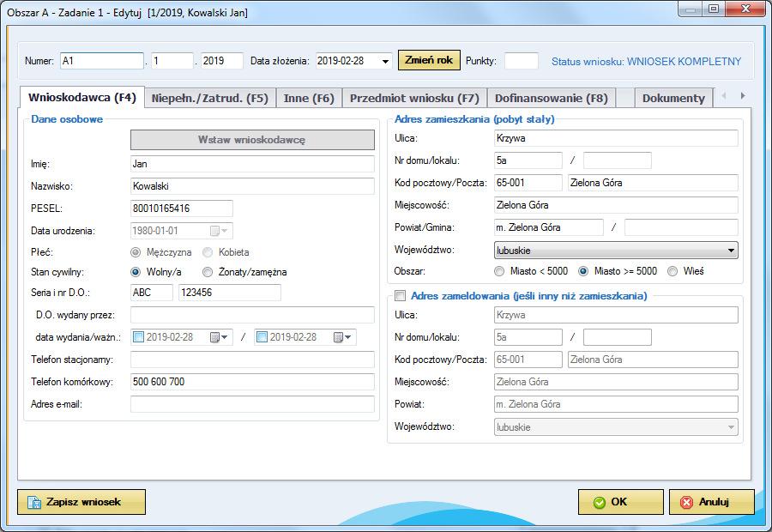Click the Punkty input field
The width and height of the screenshot is (772, 532).
pos(522,61)
